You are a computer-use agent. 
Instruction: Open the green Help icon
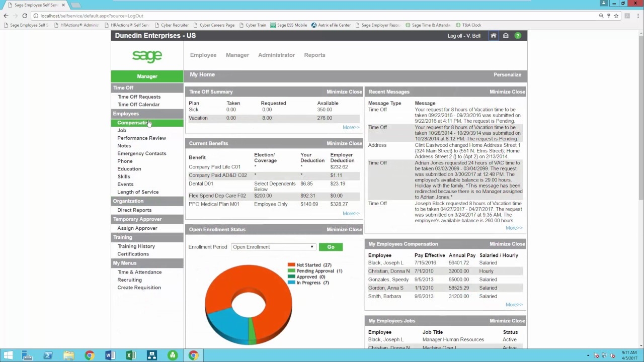(518, 36)
